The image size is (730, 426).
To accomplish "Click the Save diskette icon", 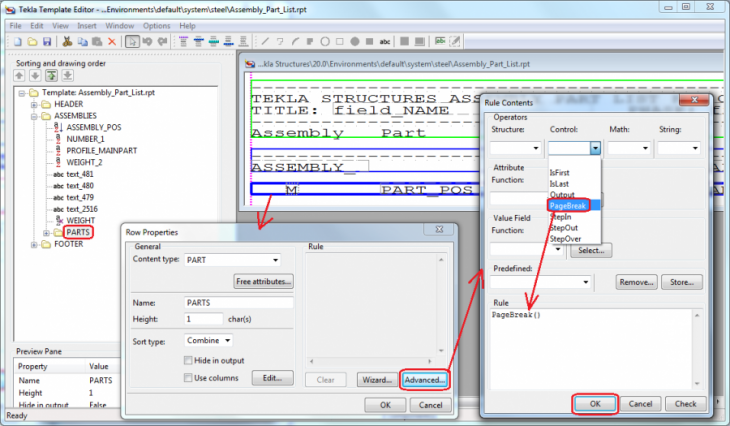I will point(47,42).
